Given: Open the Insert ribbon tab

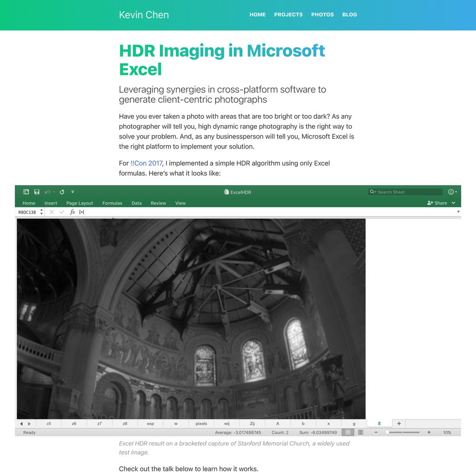Looking at the screenshot, I should [51, 203].
